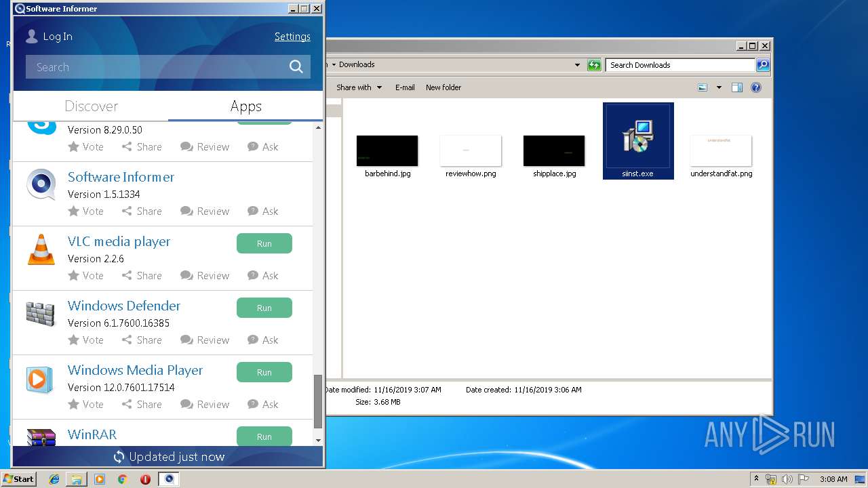The height and width of the screenshot is (488, 868).
Task: Share Windows Defender entry
Action: coord(142,340)
